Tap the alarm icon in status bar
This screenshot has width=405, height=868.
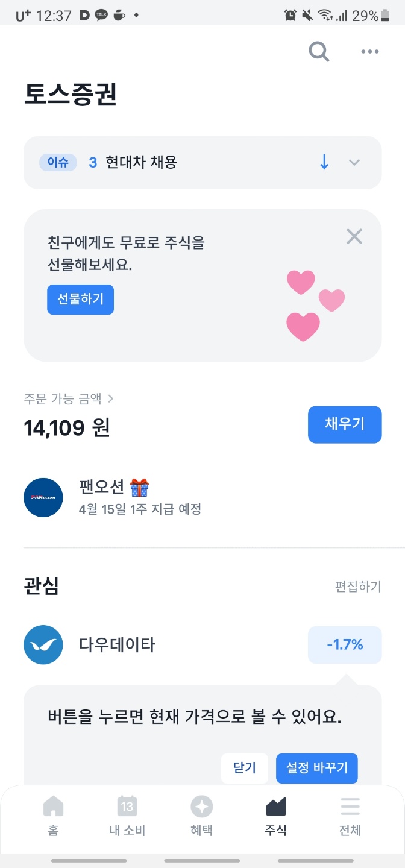point(290,16)
